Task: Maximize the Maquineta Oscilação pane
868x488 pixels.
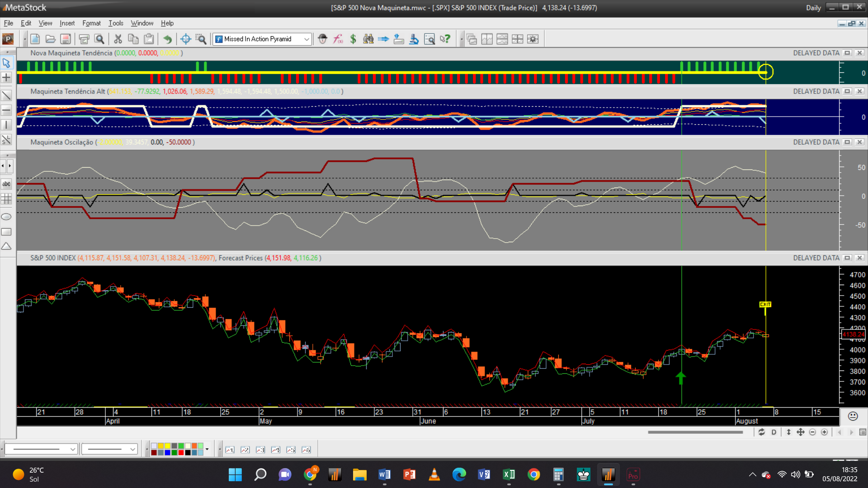Action: click(x=847, y=142)
